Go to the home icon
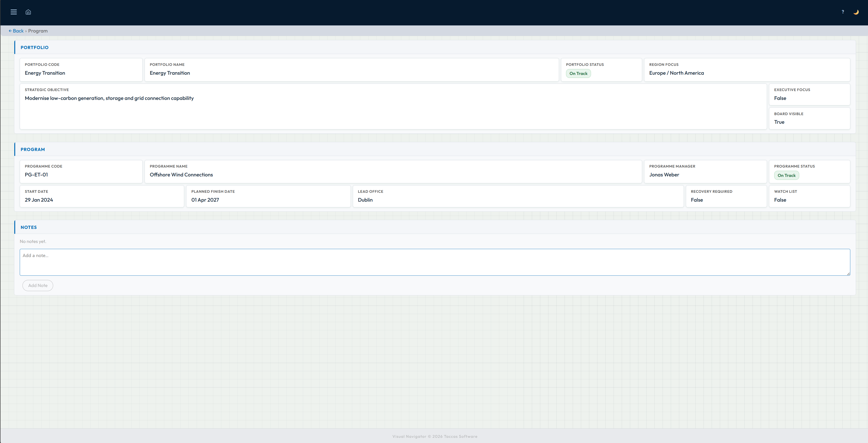The image size is (868, 443). (x=28, y=12)
